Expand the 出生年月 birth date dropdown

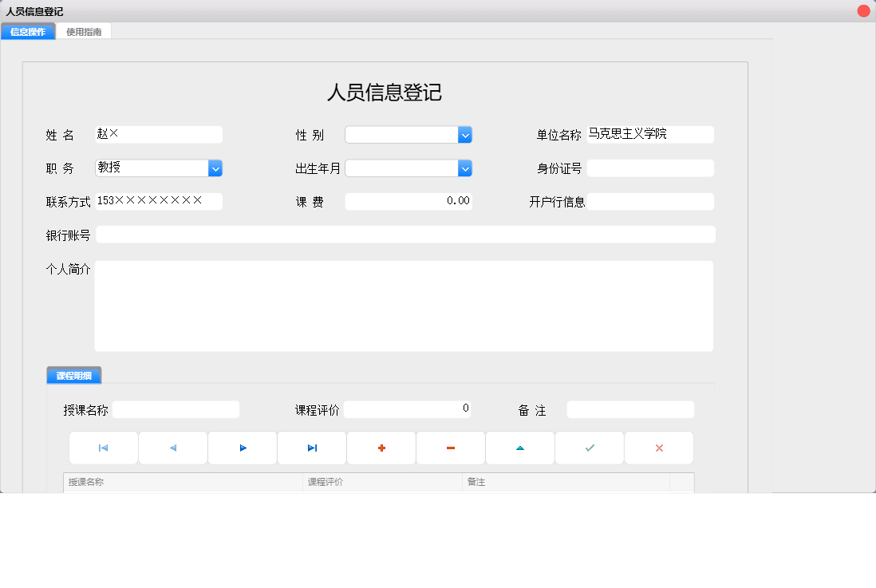[x=465, y=168]
